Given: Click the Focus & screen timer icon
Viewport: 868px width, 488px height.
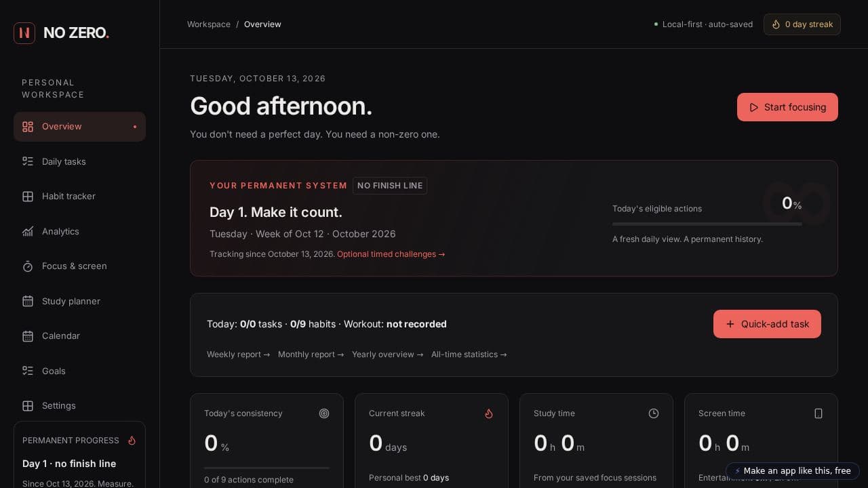Looking at the screenshot, I should [28, 266].
